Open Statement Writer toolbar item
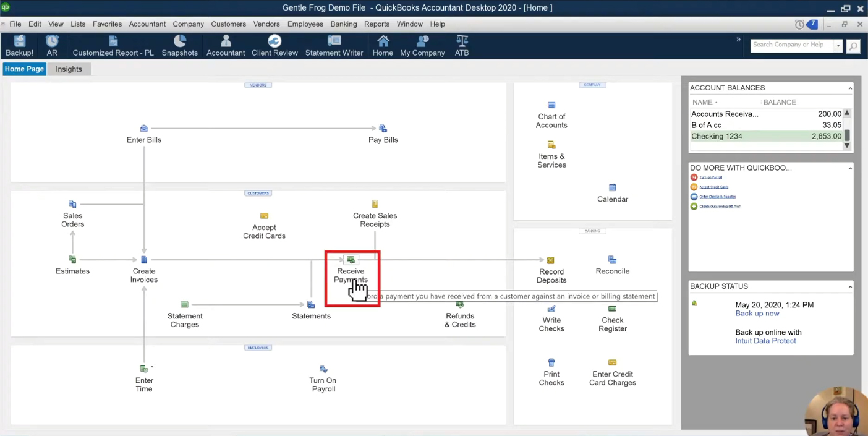The height and width of the screenshot is (436, 868). click(x=334, y=46)
